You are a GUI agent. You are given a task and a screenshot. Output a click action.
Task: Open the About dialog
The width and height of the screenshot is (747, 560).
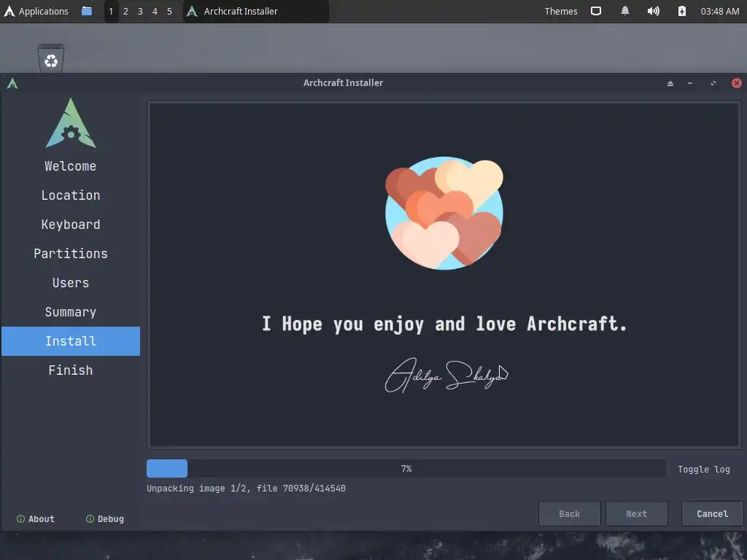(36, 519)
